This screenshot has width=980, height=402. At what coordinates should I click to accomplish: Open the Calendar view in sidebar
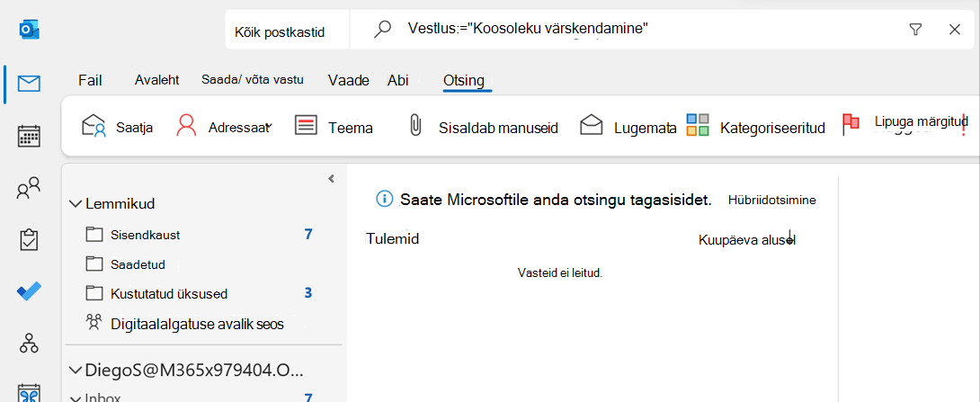[x=29, y=136]
